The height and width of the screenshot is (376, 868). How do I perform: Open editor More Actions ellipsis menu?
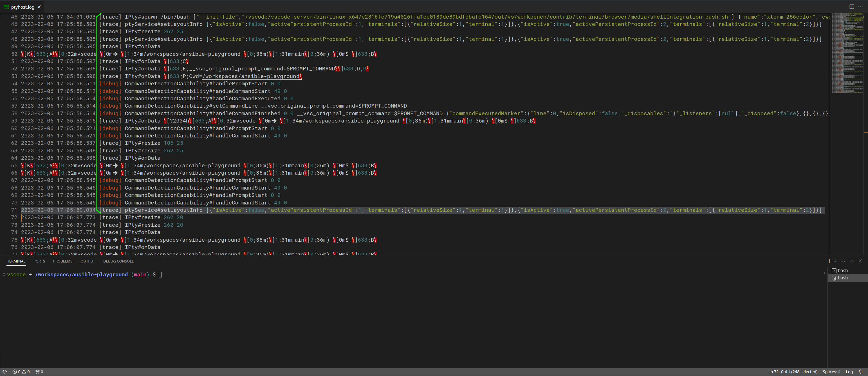click(x=861, y=6)
